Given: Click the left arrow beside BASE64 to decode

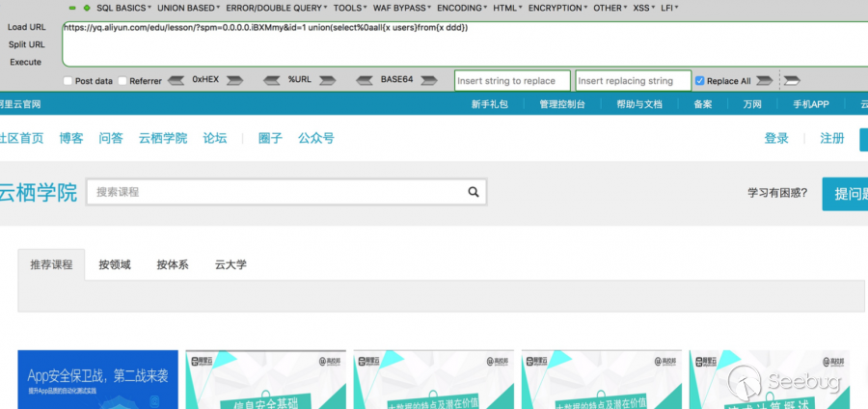Looking at the screenshot, I should tap(365, 81).
